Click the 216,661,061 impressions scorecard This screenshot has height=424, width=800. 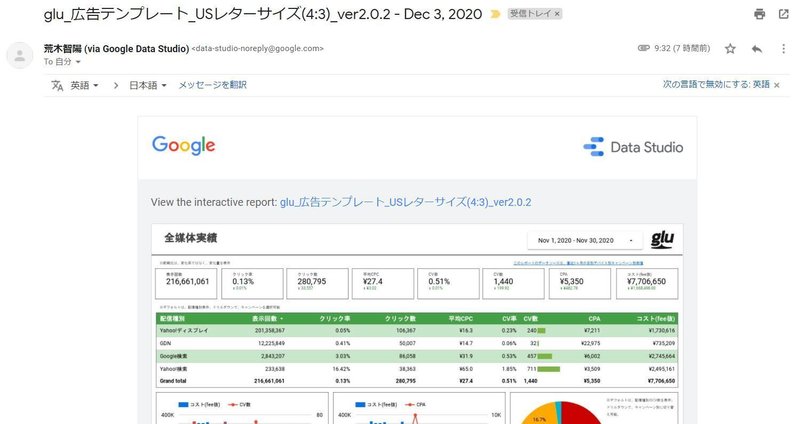[186, 283]
